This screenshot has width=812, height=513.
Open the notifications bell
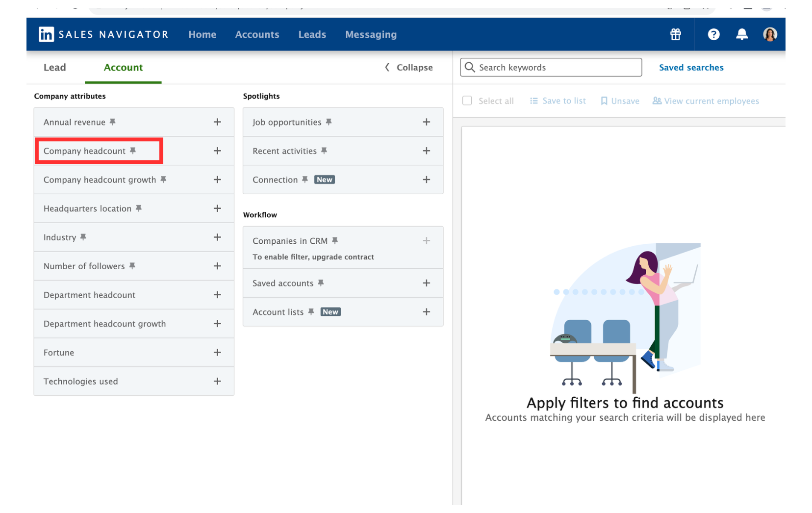[741, 34]
